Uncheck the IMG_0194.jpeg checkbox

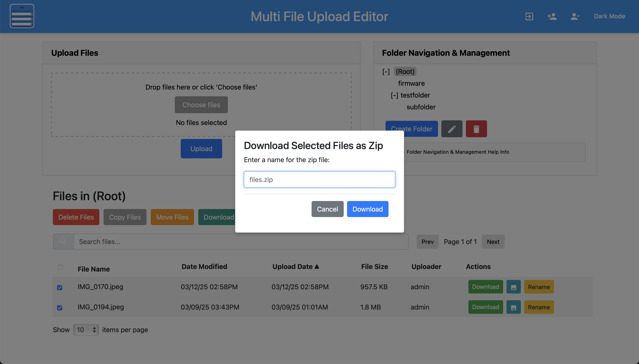(x=60, y=308)
